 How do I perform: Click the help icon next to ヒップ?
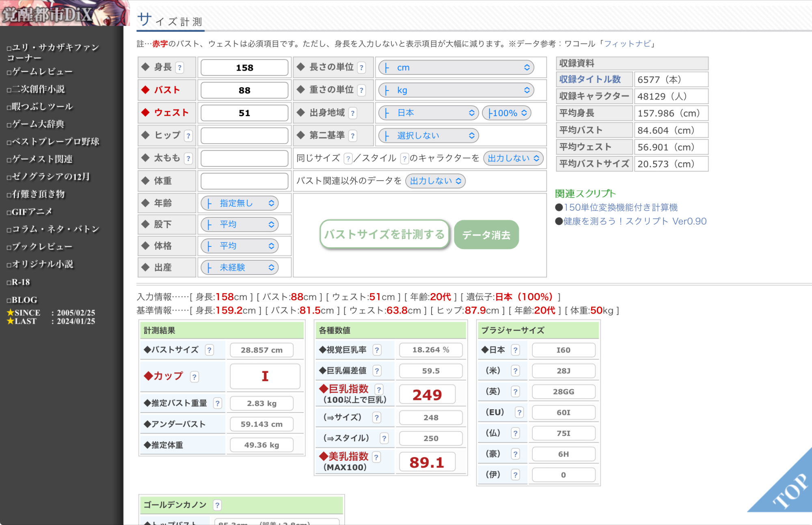188,136
